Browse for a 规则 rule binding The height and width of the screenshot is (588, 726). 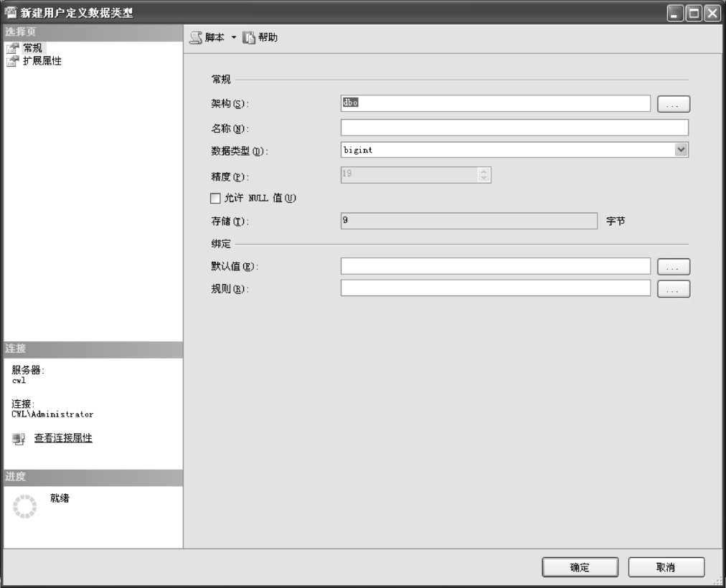pos(674,289)
